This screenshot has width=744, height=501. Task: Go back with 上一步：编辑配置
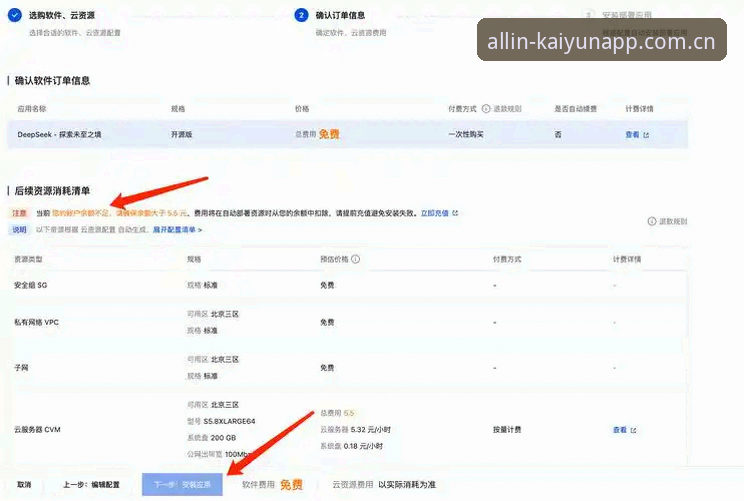[92, 484]
